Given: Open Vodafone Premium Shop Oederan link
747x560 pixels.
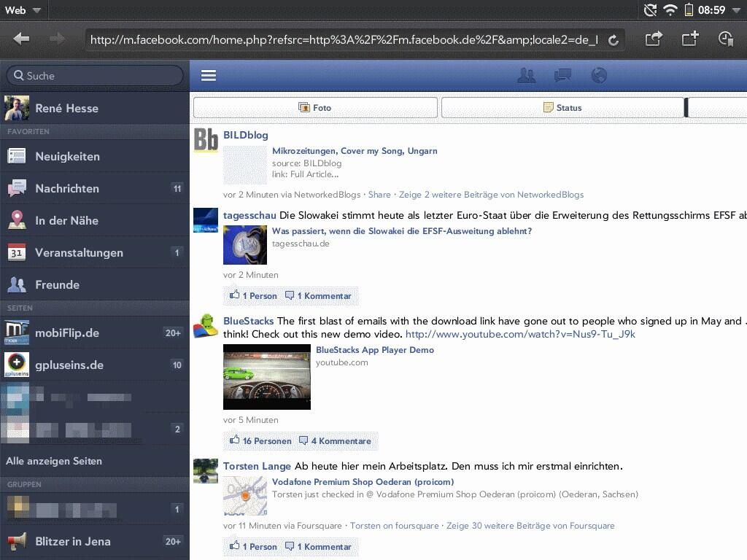Looking at the screenshot, I should pyautogui.click(x=363, y=482).
